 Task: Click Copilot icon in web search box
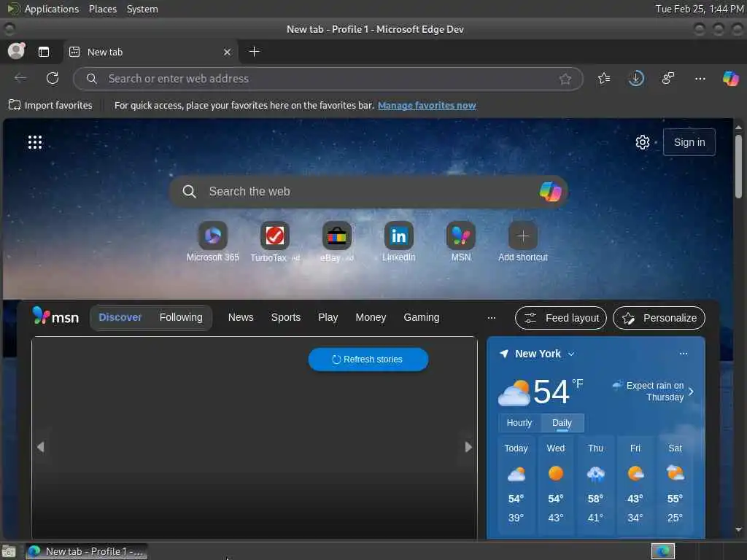(x=550, y=192)
